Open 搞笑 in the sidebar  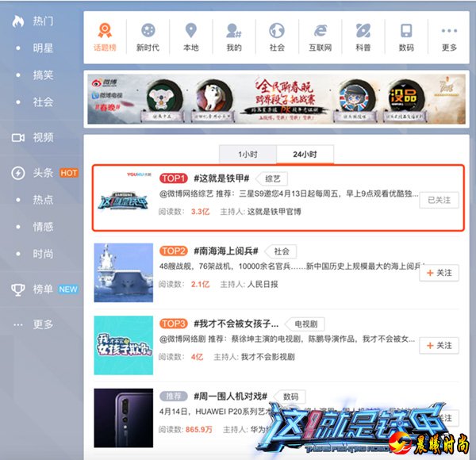(43, 75)
